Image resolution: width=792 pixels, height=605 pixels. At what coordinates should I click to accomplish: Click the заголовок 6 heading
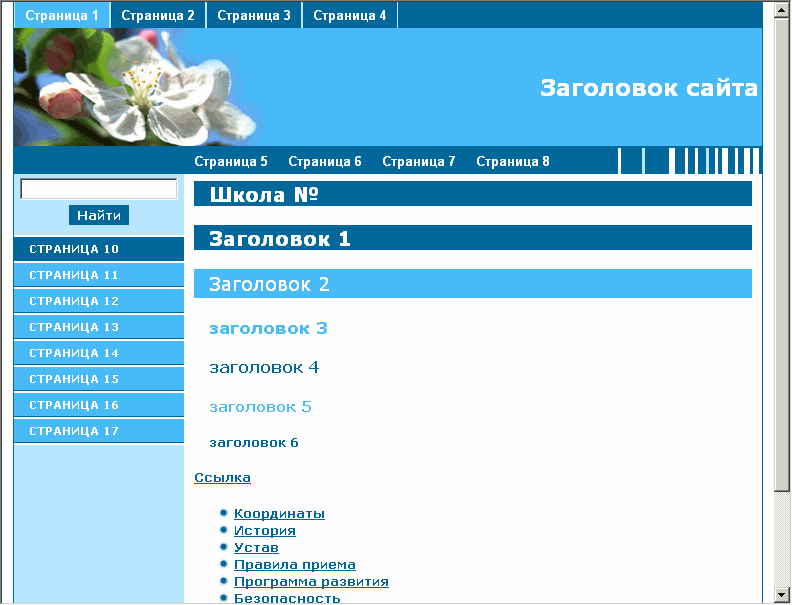[x=254, y=443]
